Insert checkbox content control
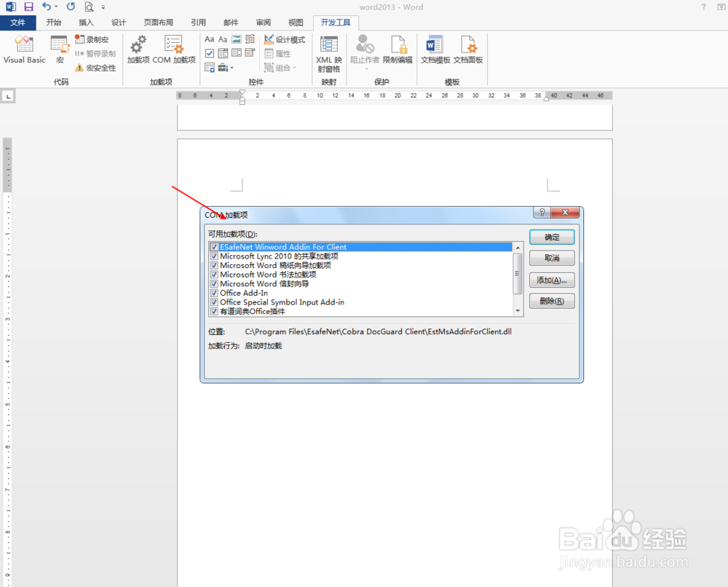Image resolution: width=728 pixels, height=587 pixels. [x=210, y=53]
